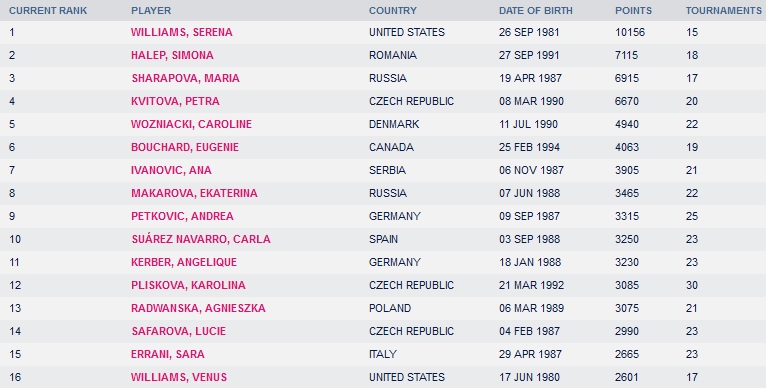This screenshot has width=766, height=388.
Task: Open Simona Halep player link
Action: tap(172, 55)
